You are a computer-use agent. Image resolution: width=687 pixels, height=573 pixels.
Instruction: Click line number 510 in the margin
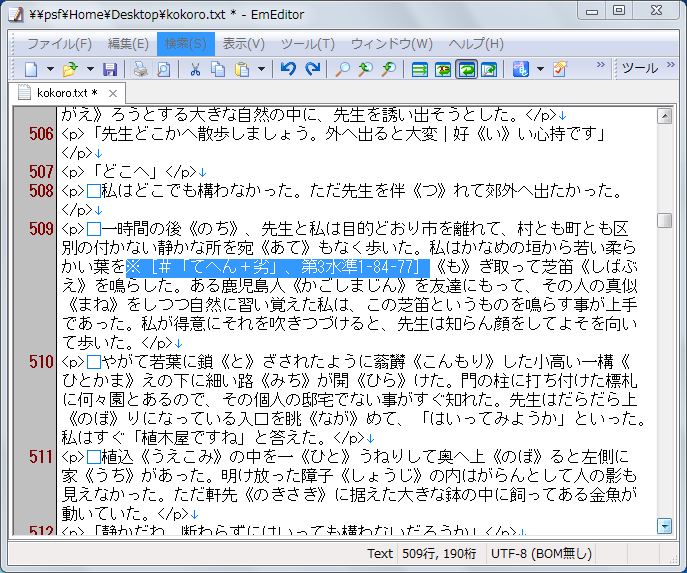(41, 362)
